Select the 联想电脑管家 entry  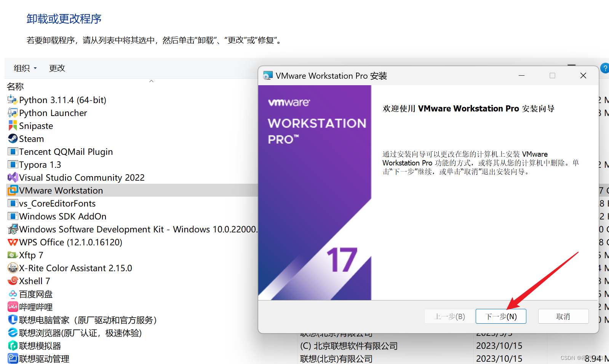click(x=88, y=320)
